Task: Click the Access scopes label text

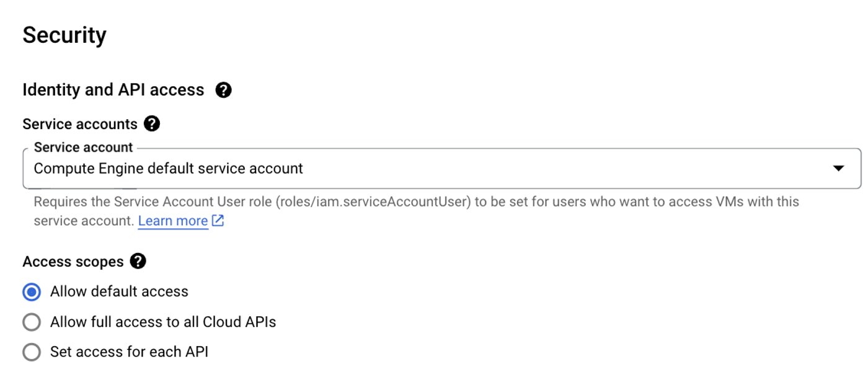Action: click(x=73, y=261)
